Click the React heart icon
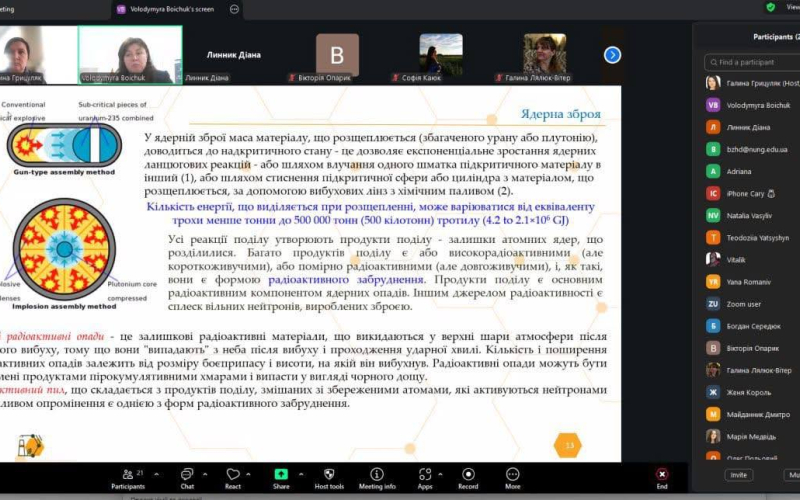 232,474
